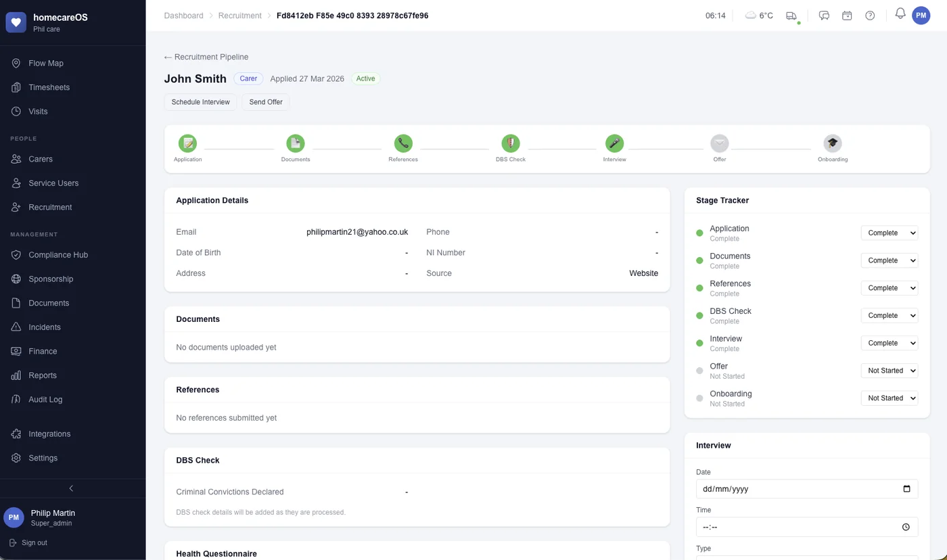Open the Onboarding stage status dropdown
947x560 pixels.
(890, 398)
